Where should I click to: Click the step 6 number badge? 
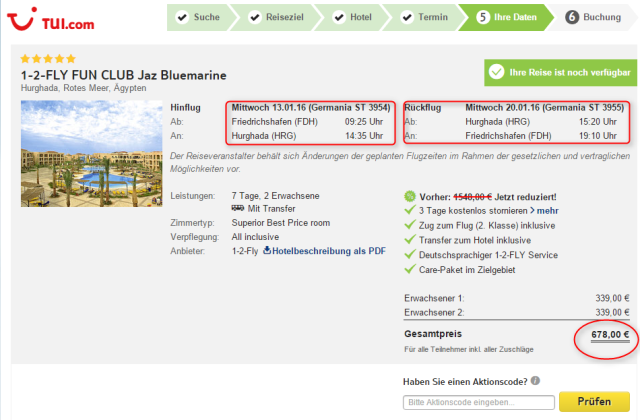point(572,17)
